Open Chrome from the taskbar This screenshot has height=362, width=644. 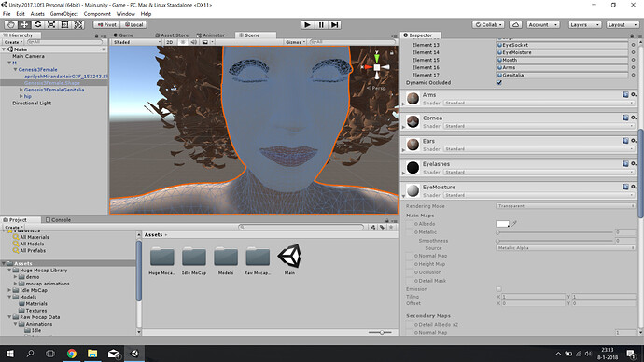pos(72,354)
